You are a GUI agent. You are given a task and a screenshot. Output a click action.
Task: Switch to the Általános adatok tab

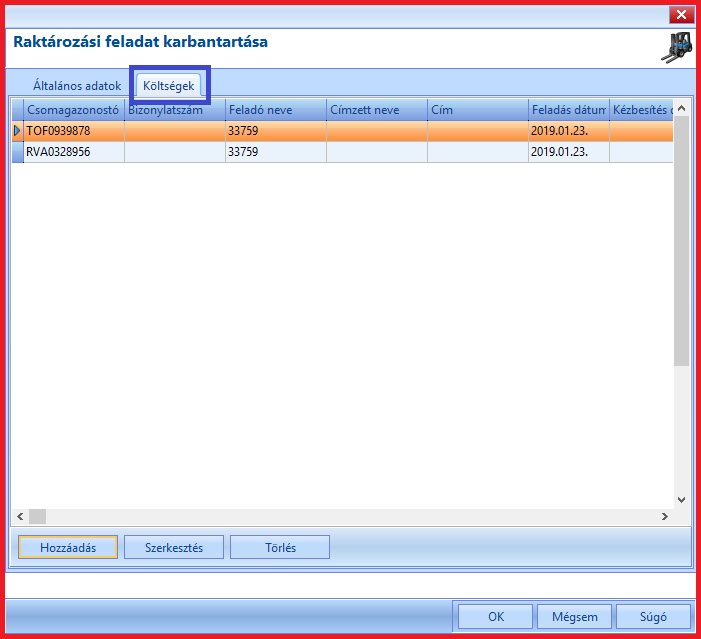coord(77,85)
